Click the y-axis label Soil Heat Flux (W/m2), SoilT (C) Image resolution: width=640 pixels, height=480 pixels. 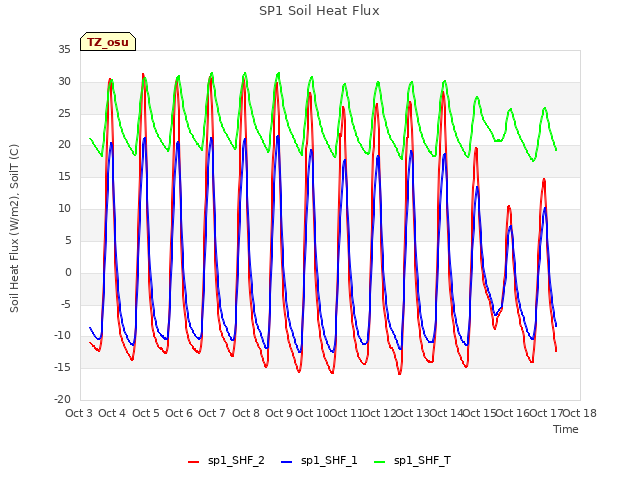click(x=14, y=228)
